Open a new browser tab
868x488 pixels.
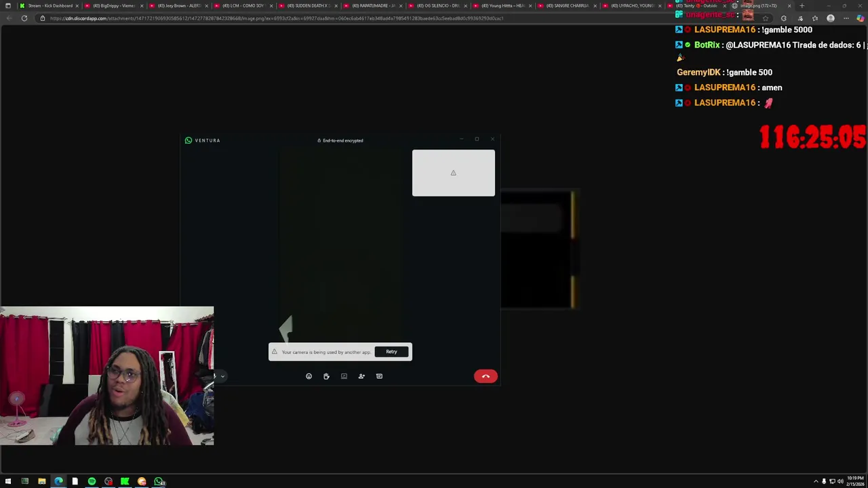click(802, 5)
